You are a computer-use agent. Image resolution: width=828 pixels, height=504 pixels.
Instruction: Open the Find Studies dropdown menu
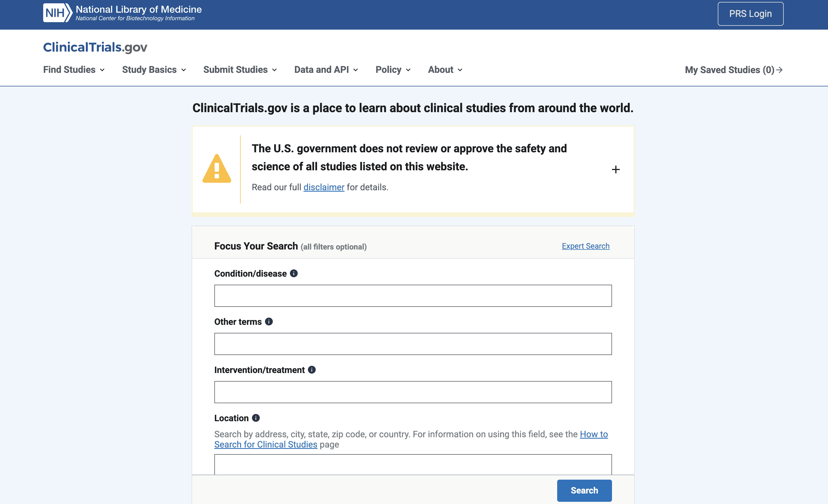(x=74, y=70)
